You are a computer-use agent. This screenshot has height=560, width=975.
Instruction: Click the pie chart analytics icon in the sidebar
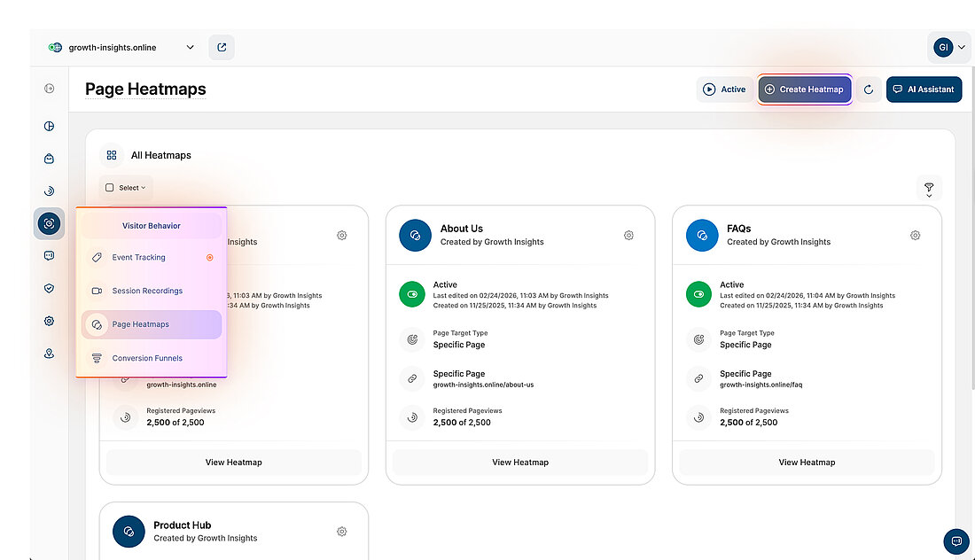[x=49, y=126]
